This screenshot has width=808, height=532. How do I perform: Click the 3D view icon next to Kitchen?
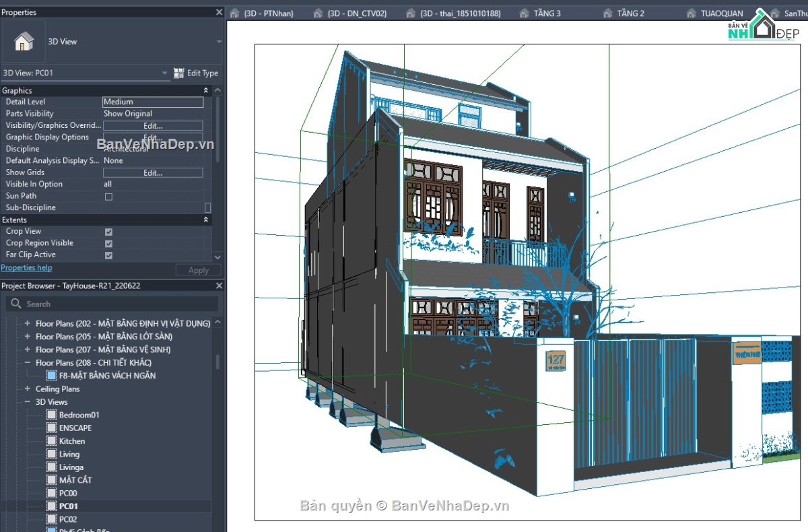point(50,440)
